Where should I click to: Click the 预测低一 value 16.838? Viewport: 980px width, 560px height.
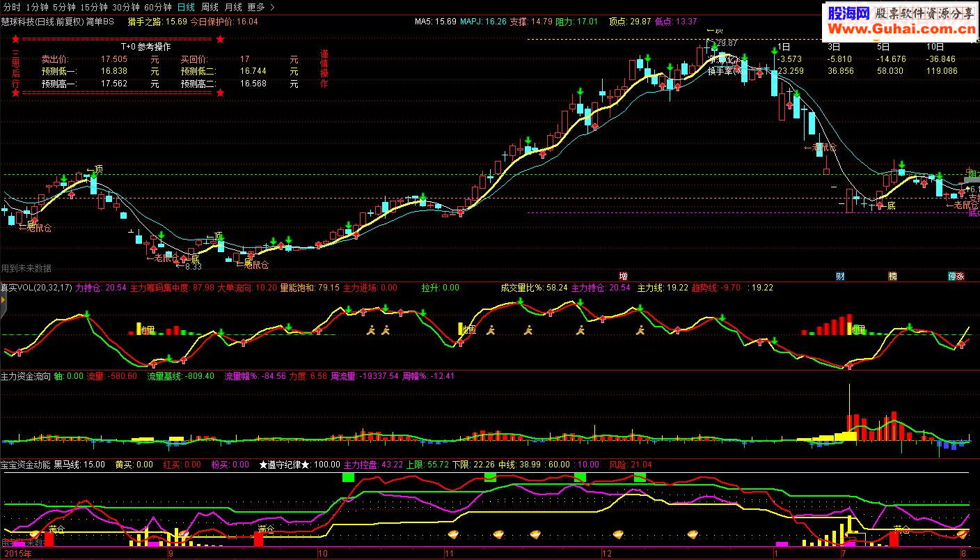113,72
